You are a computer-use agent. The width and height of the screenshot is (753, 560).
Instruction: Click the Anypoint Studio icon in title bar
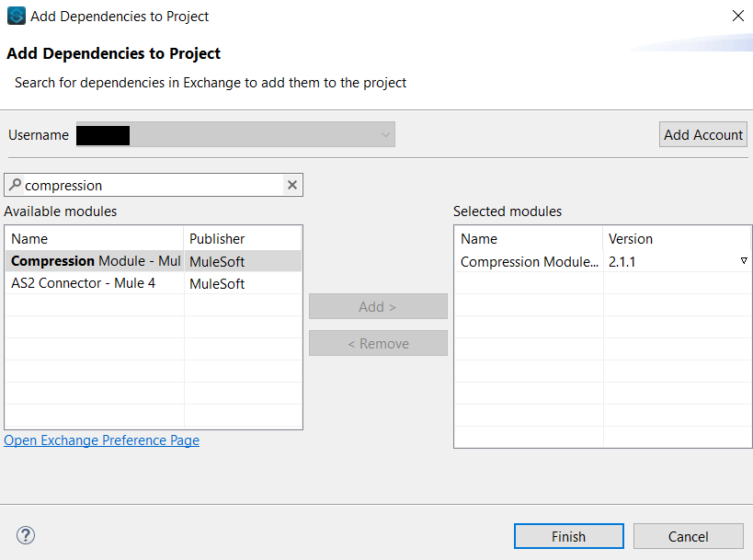pos(16,16)
